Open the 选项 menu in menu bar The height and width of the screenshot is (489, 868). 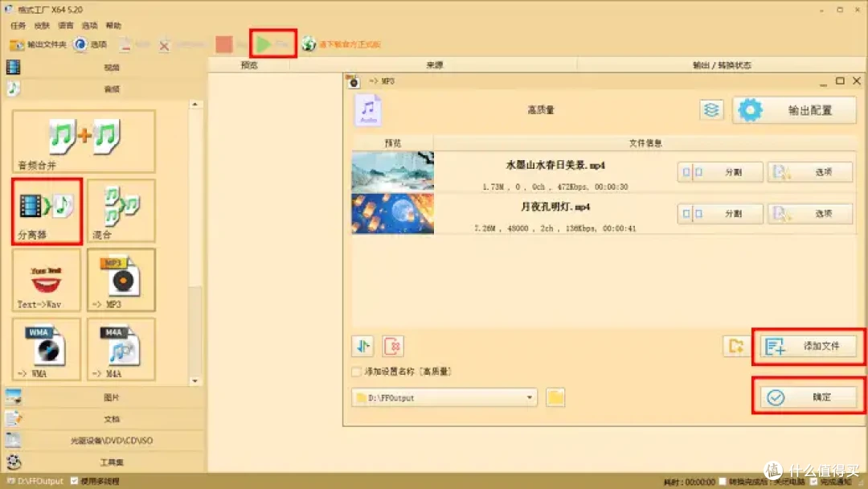pyautogui.click(x=89, y=26)
